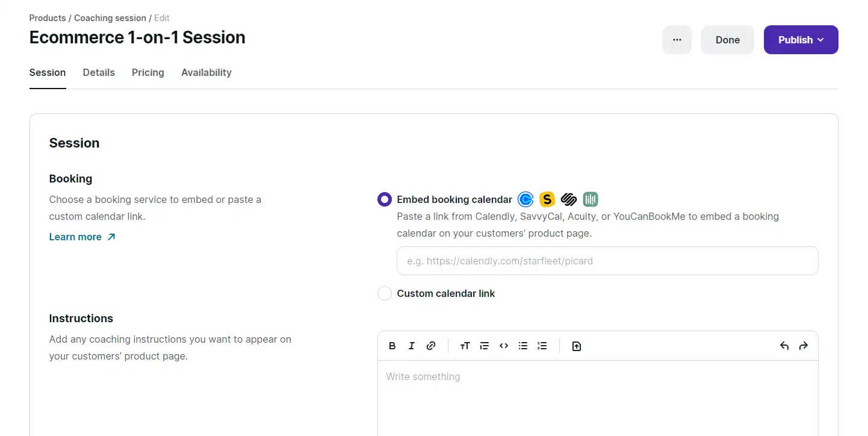Select the Custom calendar link radio option
Image resolution: width=868 pixels, height=436 pixels.
pos(385,293)
